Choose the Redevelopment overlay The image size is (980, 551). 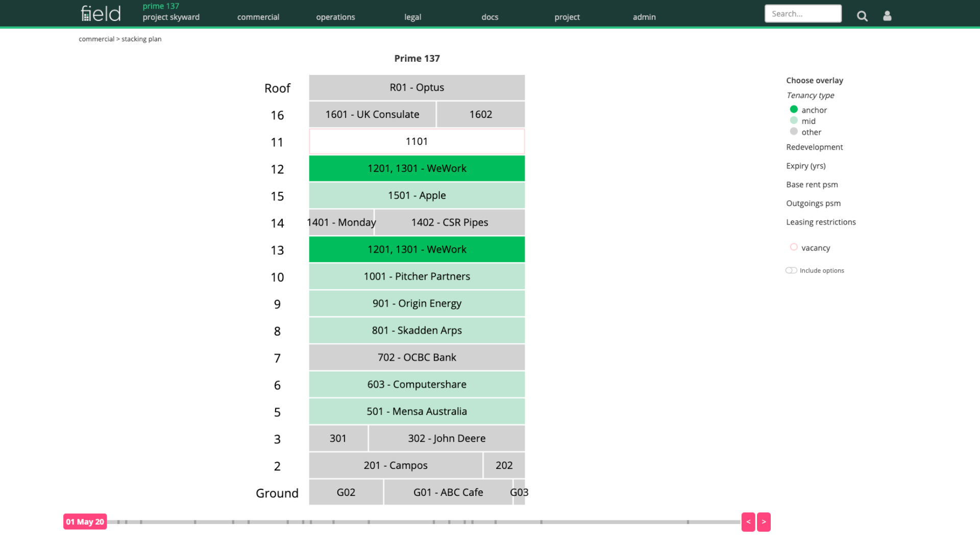[x=814, y=147]
